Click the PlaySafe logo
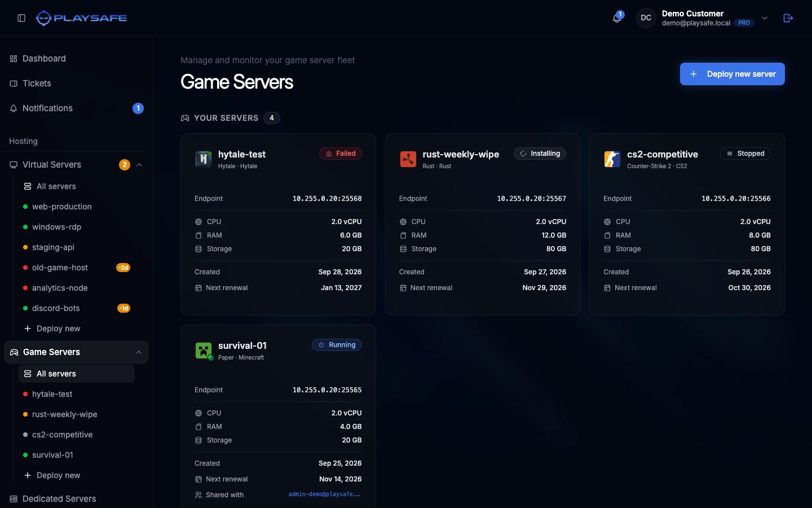The image size is (812, 508). [82, 18]
